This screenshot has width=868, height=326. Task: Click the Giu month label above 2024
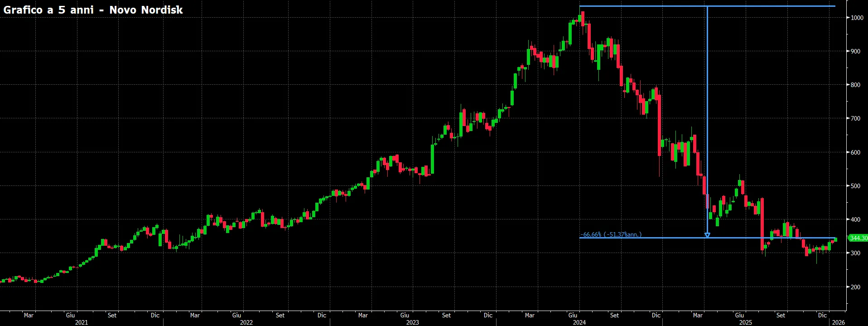click(573, 315)
